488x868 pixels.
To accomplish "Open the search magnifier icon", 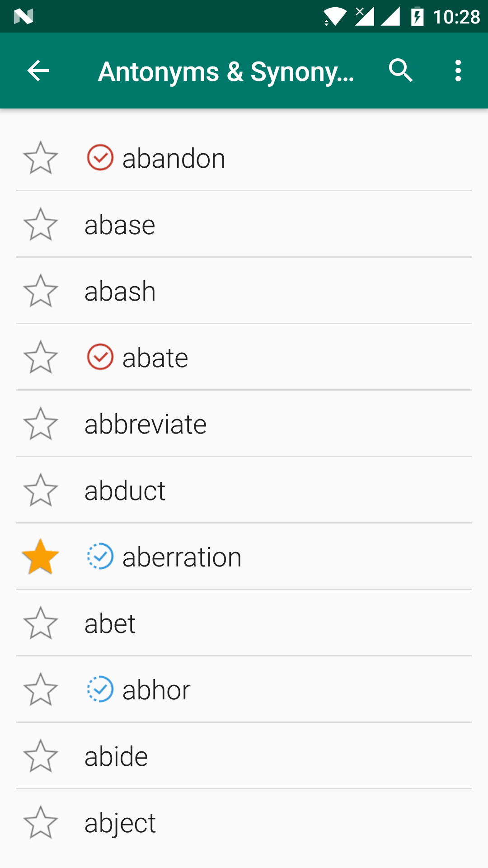I will pos(401,71).
